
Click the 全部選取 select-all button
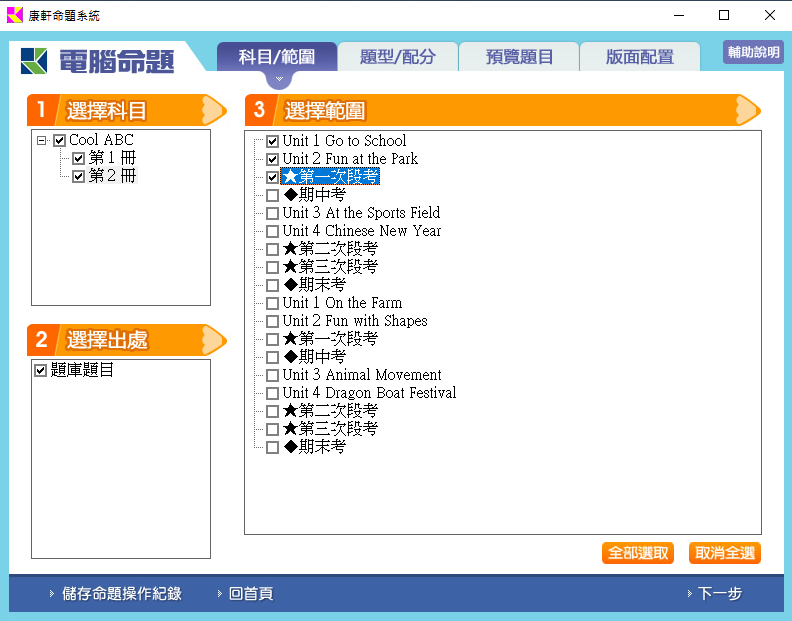[x=638, y=553]
